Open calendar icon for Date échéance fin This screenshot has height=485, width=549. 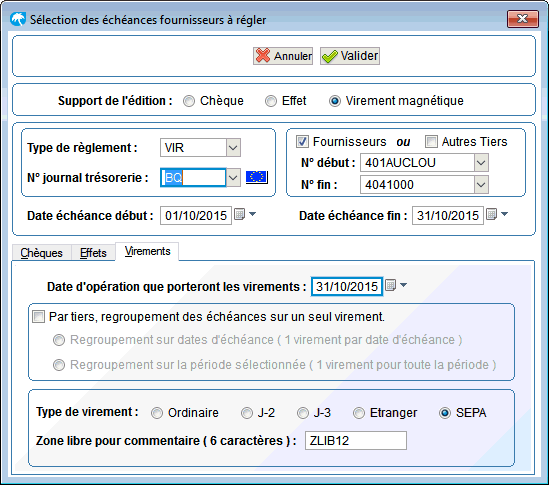(x=492, y=214)
